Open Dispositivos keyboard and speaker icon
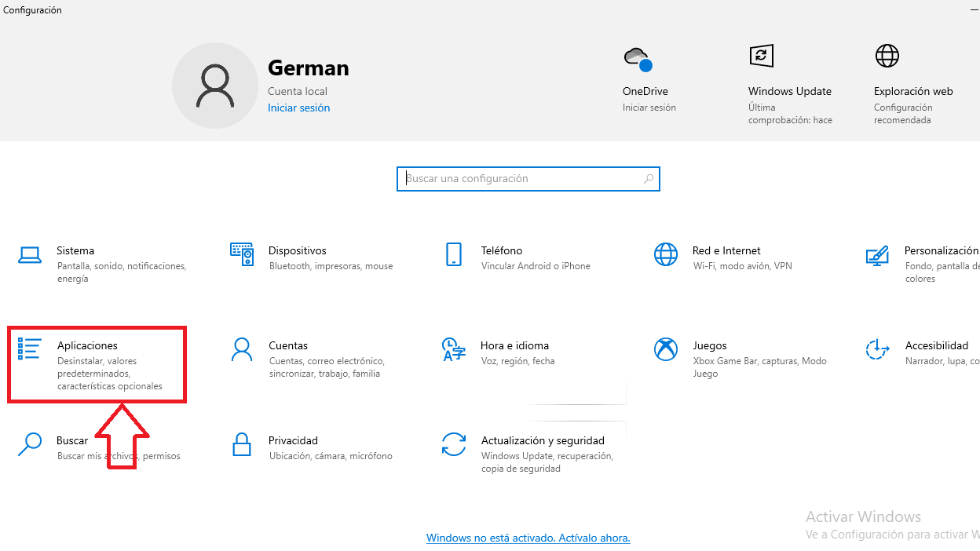 [x=242, y=254]
